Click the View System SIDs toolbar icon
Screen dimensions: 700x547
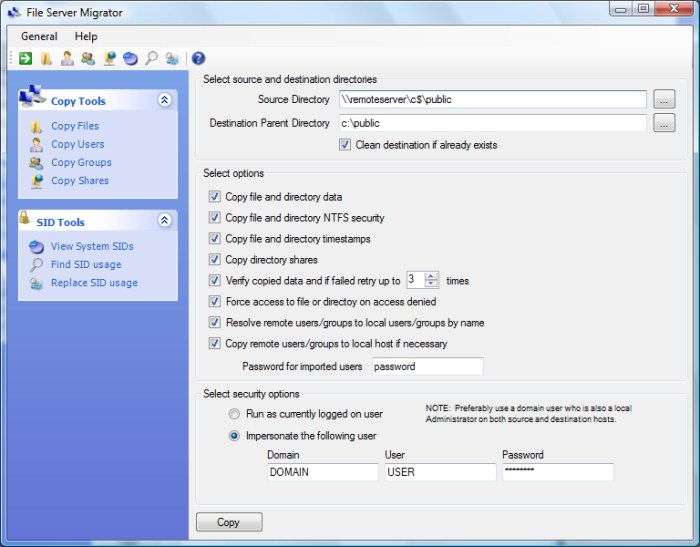click(130, 59)
